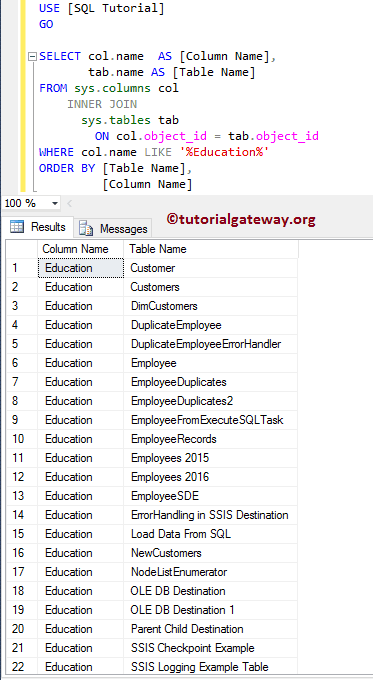Select the DimCustomers cell
The image size is (373, 680).
click(211, 306)
